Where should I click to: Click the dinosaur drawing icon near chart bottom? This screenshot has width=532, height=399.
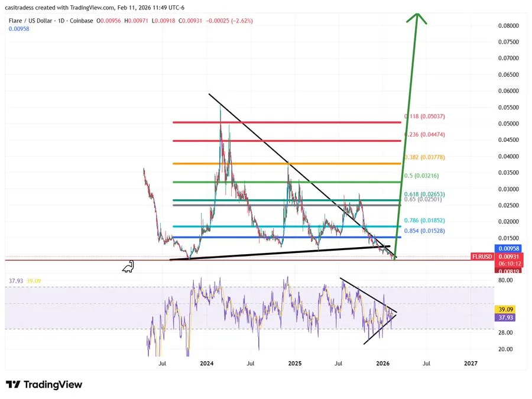click(128, 267)
